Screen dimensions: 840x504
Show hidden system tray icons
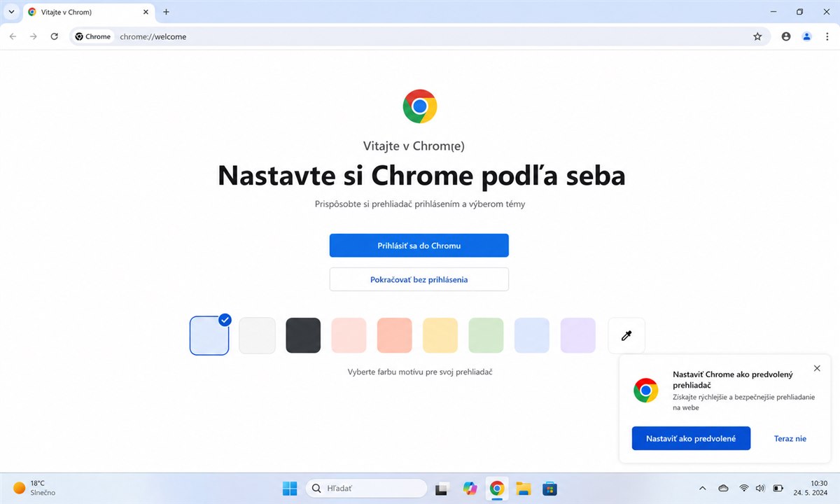(x=703, y=488)
